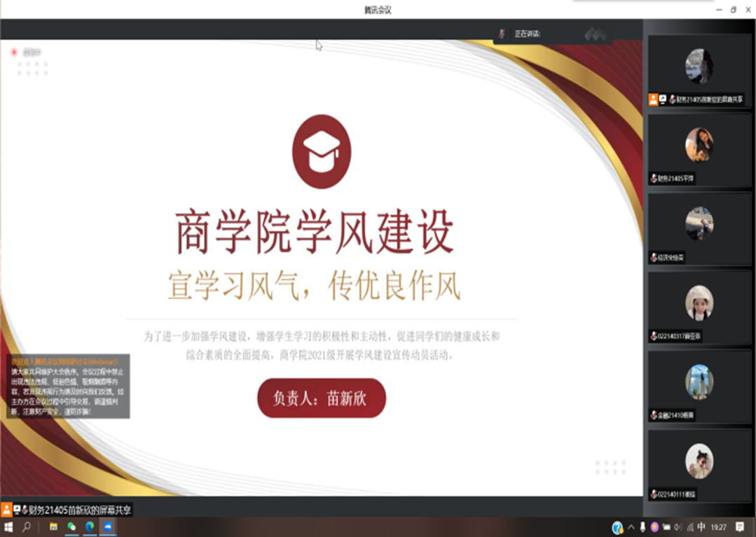Open WeChat icon in the taskbar
The image size is (756, 537).
(71, 526)
